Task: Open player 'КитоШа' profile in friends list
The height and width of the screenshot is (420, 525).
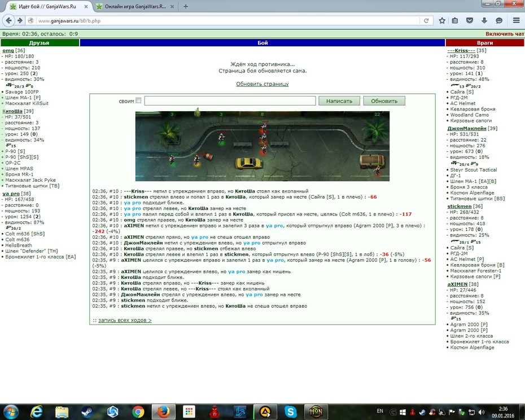Action: [12, 111]
